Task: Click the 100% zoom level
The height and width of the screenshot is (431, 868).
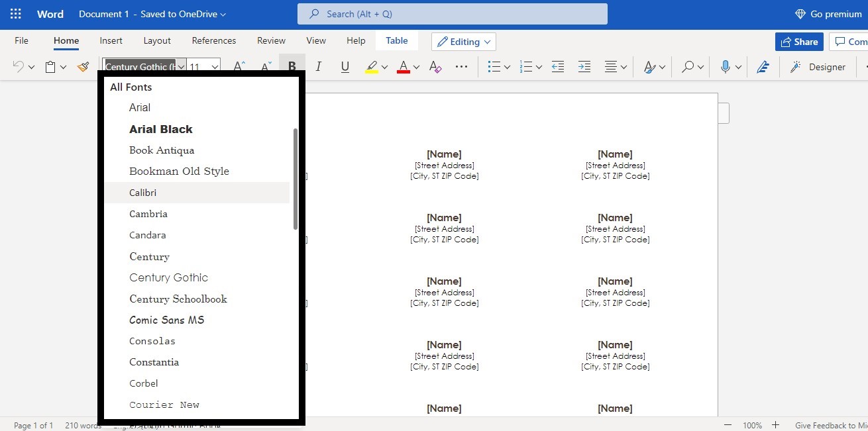Action: click(x=752, y=425)
